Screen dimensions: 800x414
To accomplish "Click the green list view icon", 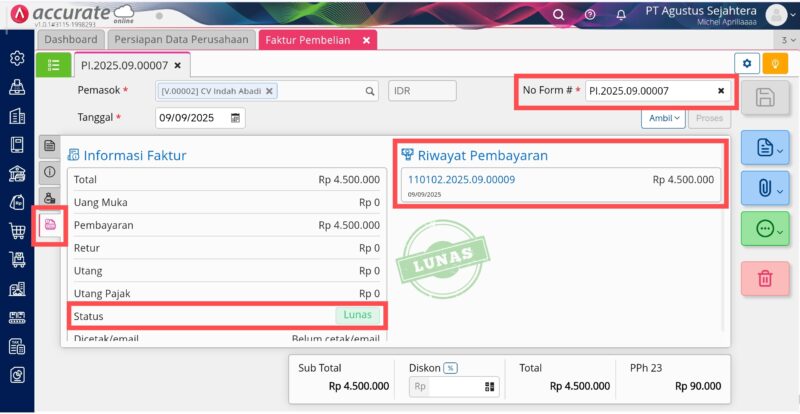I will [x=53, y=65].
